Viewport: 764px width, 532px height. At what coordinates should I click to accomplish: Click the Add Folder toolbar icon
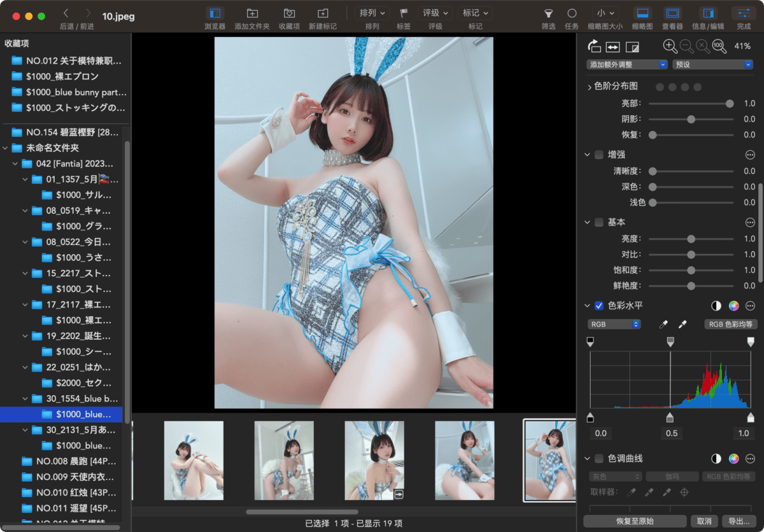point(252,13)
